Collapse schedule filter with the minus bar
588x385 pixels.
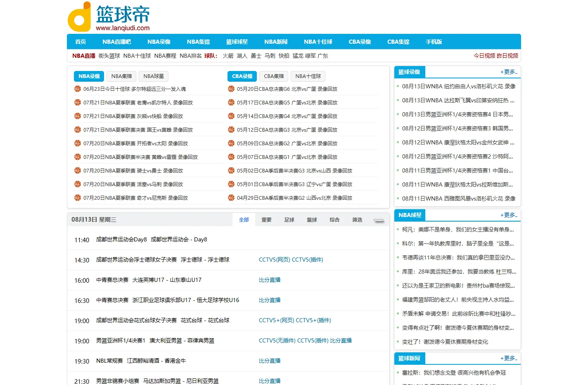click(379, 220)
